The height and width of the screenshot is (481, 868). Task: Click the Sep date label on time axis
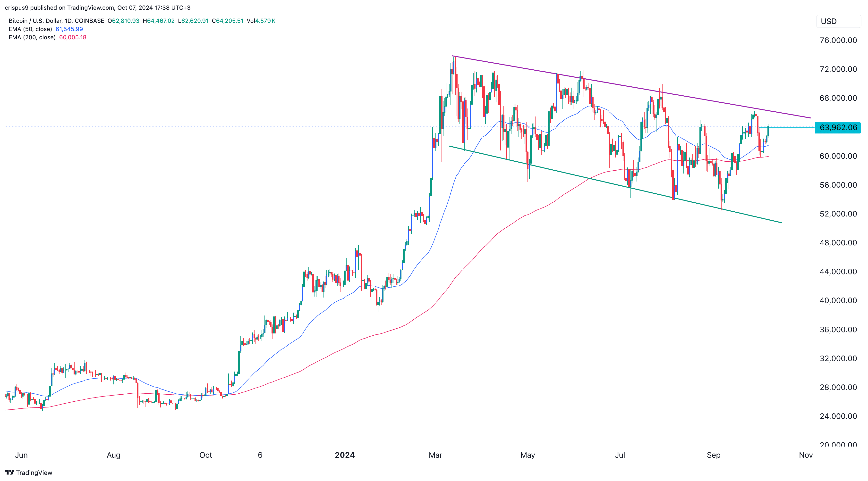[x=713, y=455]
